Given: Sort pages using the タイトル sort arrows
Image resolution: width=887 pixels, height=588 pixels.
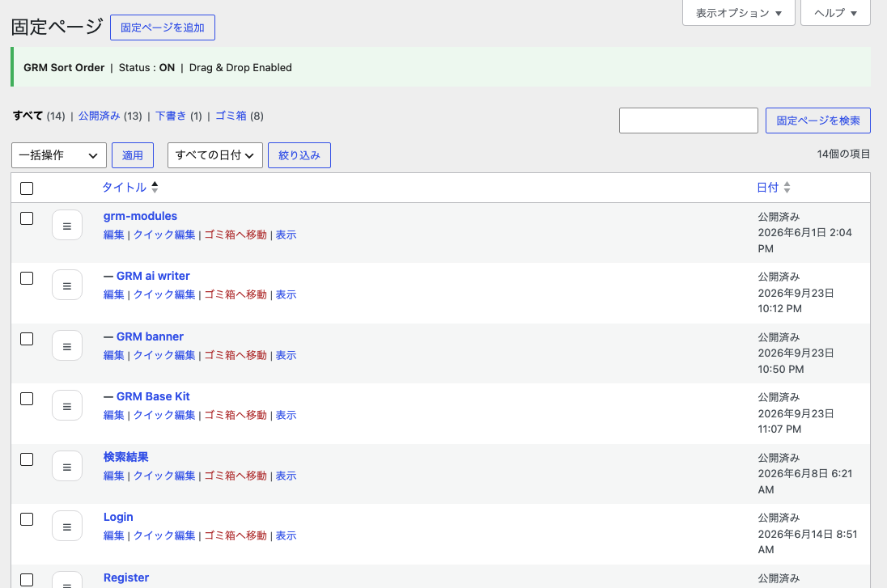Looking at the screenshot, I should coord(155,187).
